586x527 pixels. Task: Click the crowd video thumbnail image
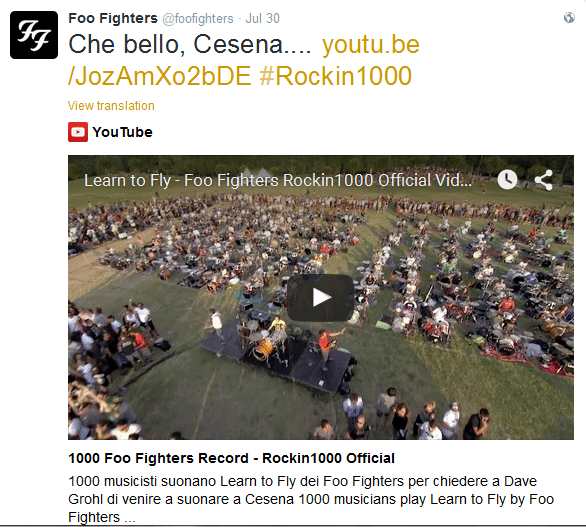[321, 297]
